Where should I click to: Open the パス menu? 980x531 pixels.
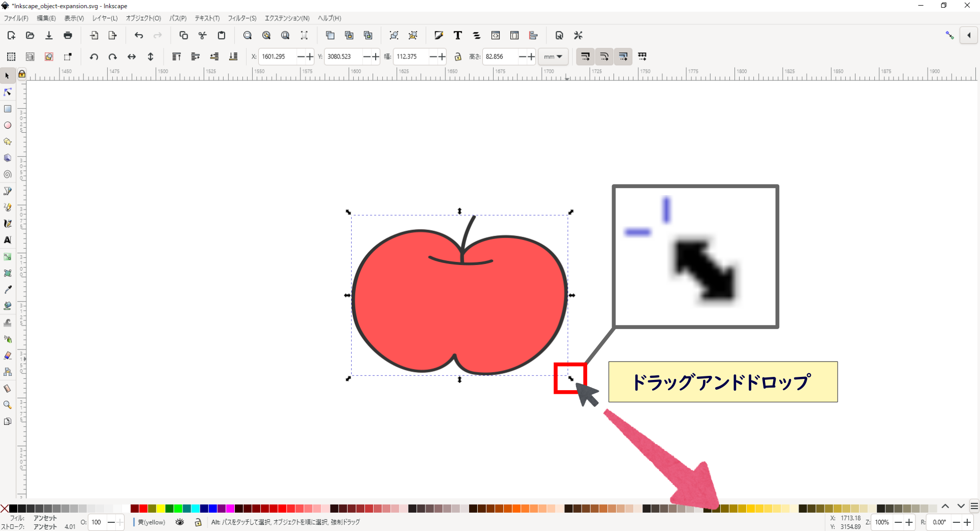coord(177,18)
